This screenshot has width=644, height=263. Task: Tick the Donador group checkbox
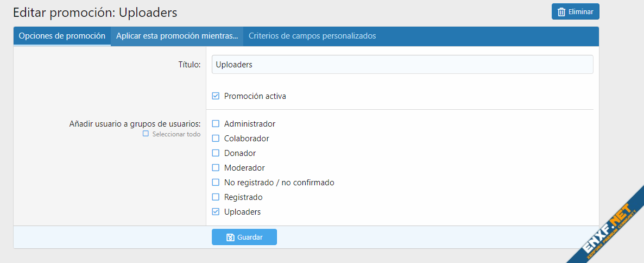(216, 153)
